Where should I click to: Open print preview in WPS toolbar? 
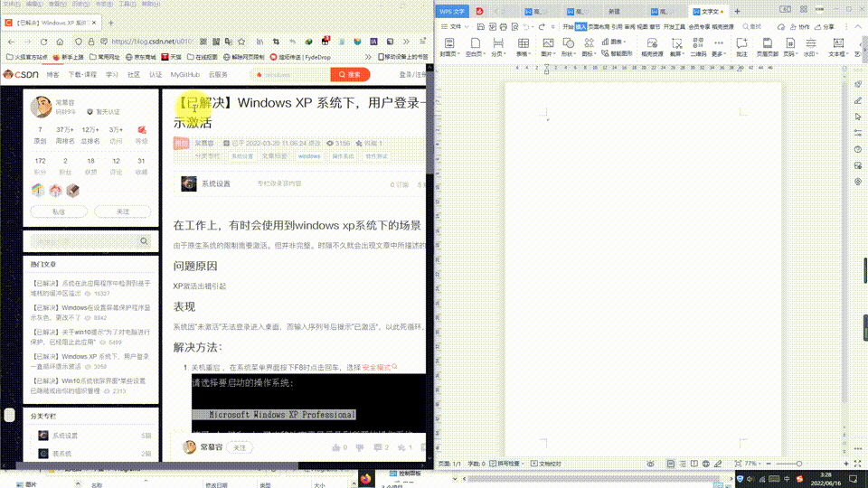click(514, 26)
